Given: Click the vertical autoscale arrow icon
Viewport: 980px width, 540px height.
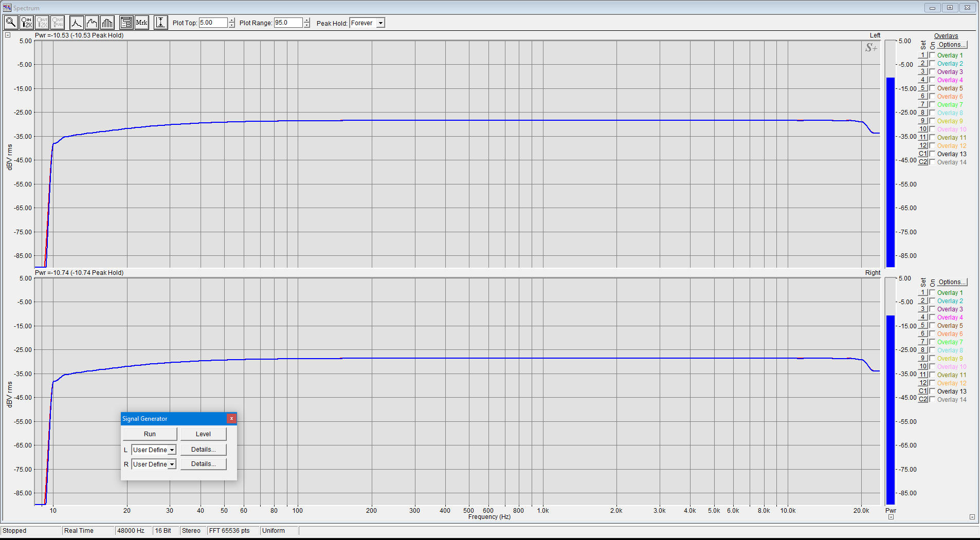Looking at the screenshot, I should tap(160, 23).
